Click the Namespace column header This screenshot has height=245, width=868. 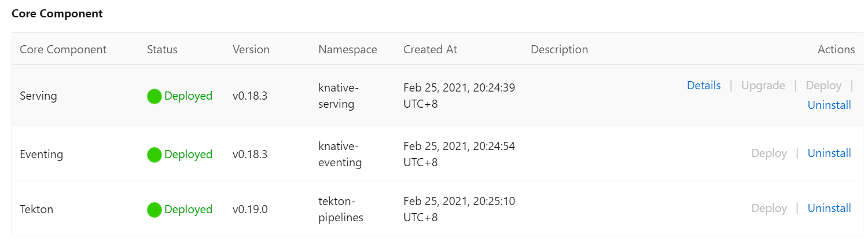[348, 49]
